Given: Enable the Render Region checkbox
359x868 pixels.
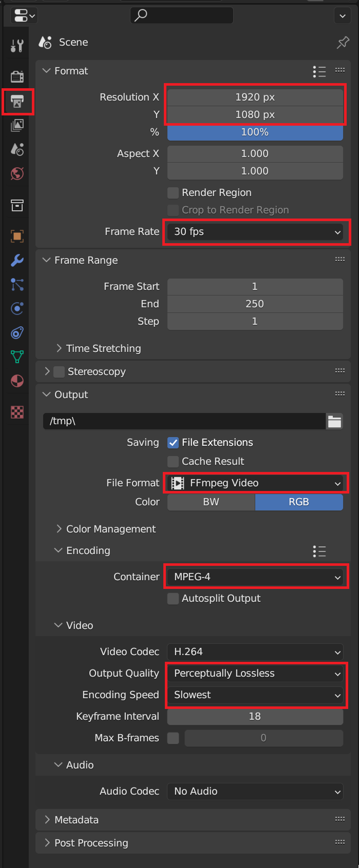Looking at the screenshot, I should coord(173,193).
